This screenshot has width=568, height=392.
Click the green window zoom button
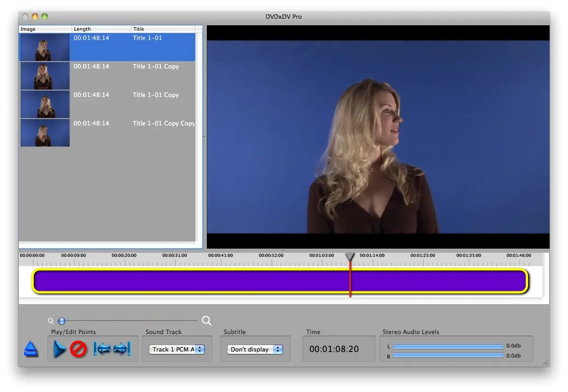45,17
